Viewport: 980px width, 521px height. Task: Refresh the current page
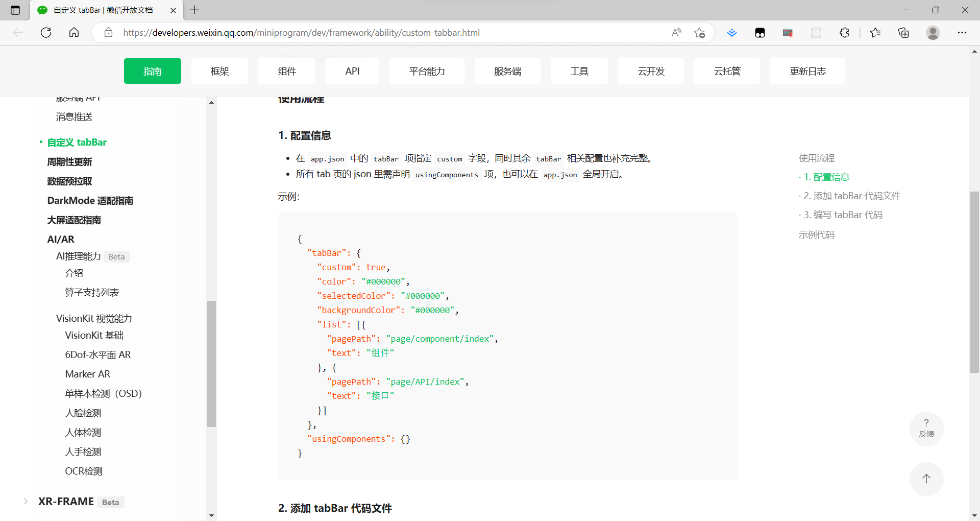pyautogui.click(x=46, y=32)
